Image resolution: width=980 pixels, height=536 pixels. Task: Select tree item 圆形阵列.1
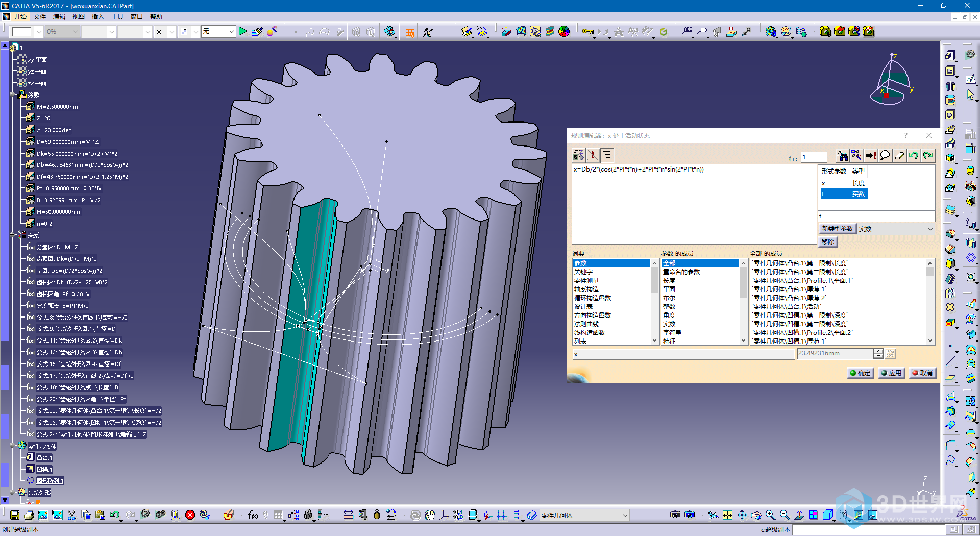50,481
